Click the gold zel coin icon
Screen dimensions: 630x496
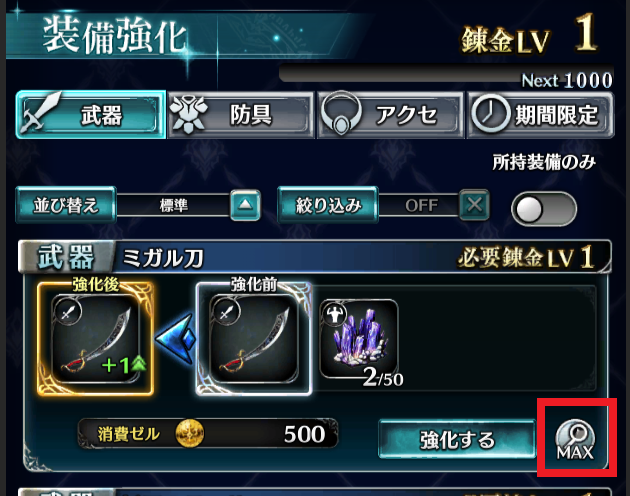[190, 434]
